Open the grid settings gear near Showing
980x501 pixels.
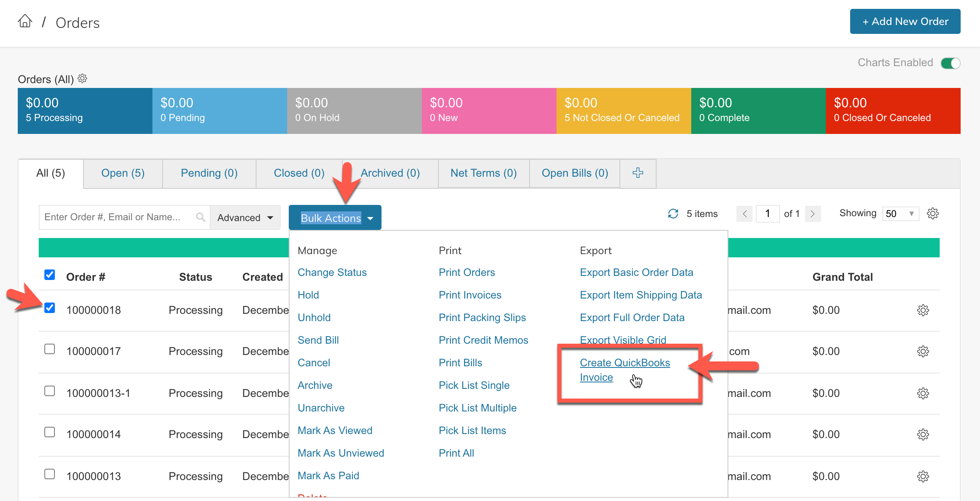(932, 213)
